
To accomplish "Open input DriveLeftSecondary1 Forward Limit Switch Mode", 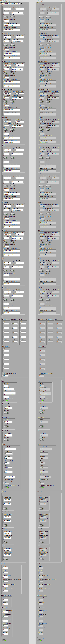I will point(12,53).
